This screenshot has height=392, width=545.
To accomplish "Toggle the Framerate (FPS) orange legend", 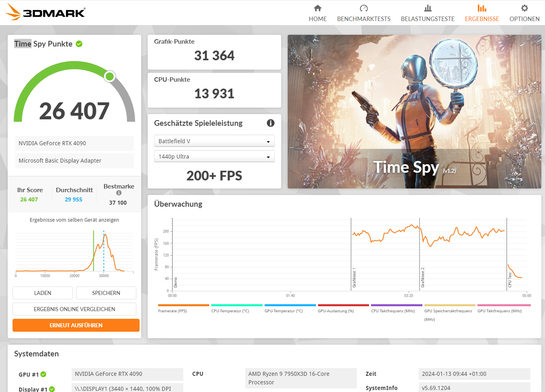I will coord(183,308).
